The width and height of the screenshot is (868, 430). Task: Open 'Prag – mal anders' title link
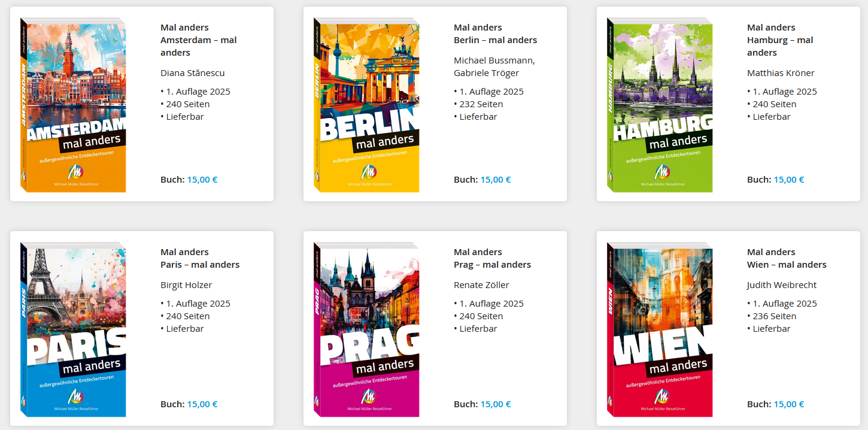pos(493,265)
